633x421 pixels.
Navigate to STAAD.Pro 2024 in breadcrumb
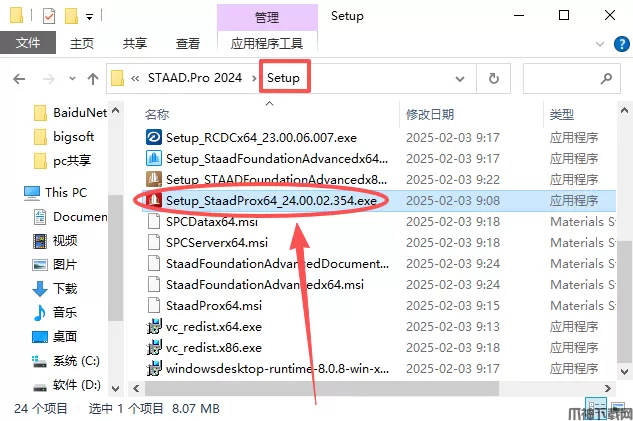point(195,77)
